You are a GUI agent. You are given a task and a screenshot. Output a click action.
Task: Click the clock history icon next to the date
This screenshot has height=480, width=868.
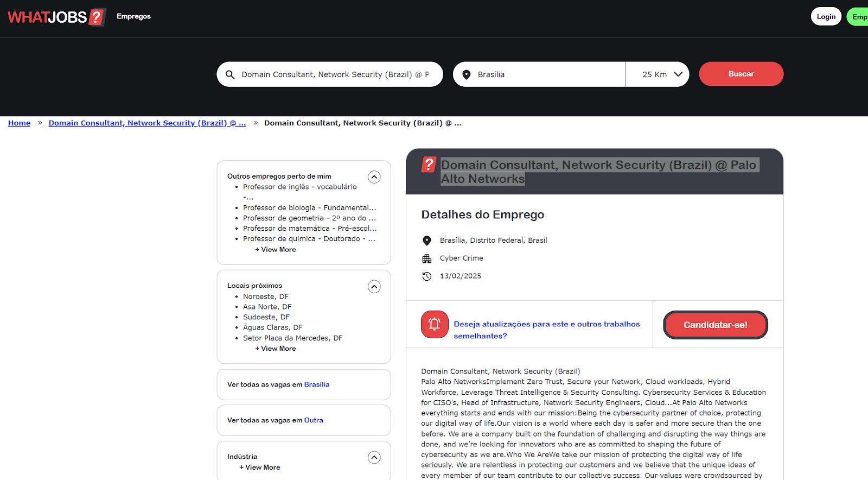(427, 276)
